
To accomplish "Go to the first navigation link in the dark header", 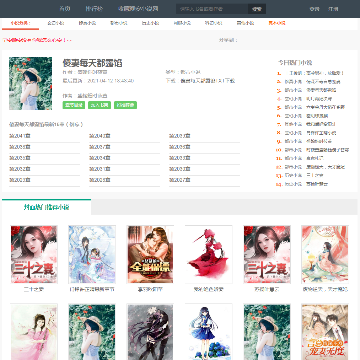I will [x=65, y=9].
